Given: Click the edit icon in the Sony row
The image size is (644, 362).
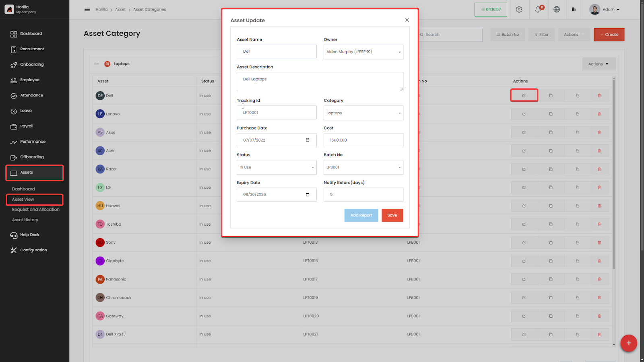Looking at the screenshot, I should pos(524,243).
